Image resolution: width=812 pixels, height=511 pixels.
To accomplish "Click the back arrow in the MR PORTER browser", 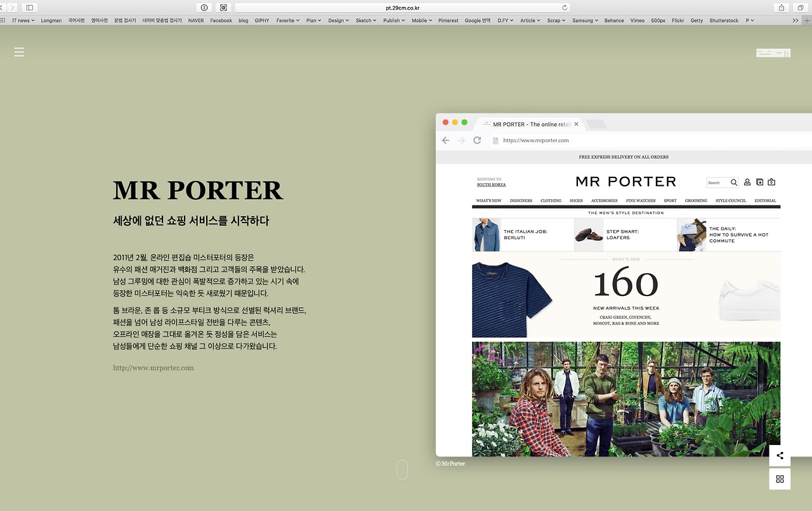I will pyautogui.click(x=445, y=140).
